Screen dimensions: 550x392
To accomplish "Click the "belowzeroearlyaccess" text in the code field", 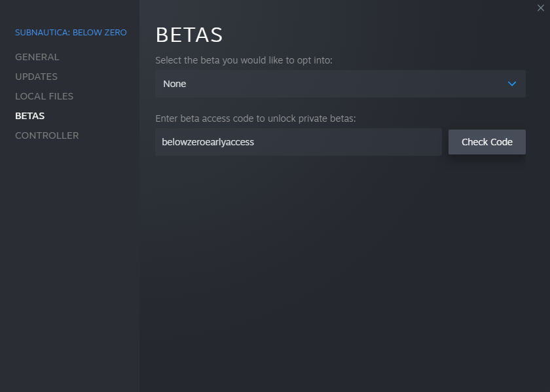I will [x=208, y=142].
